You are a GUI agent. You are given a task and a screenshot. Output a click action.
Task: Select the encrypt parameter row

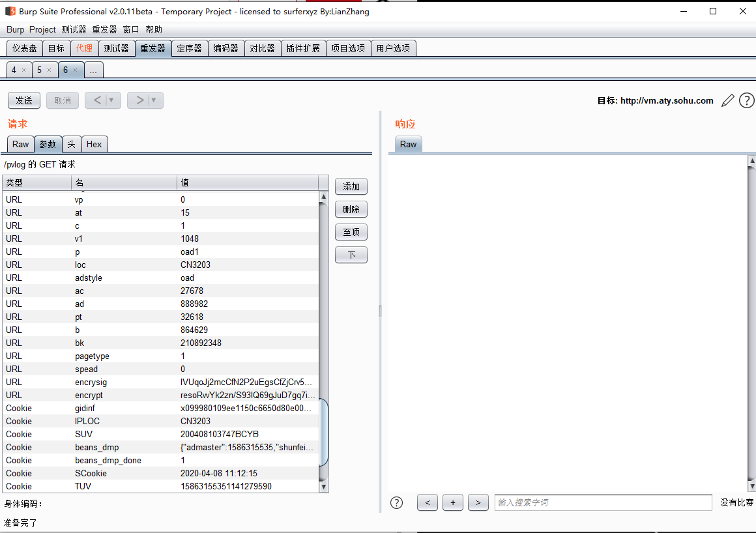160,395
